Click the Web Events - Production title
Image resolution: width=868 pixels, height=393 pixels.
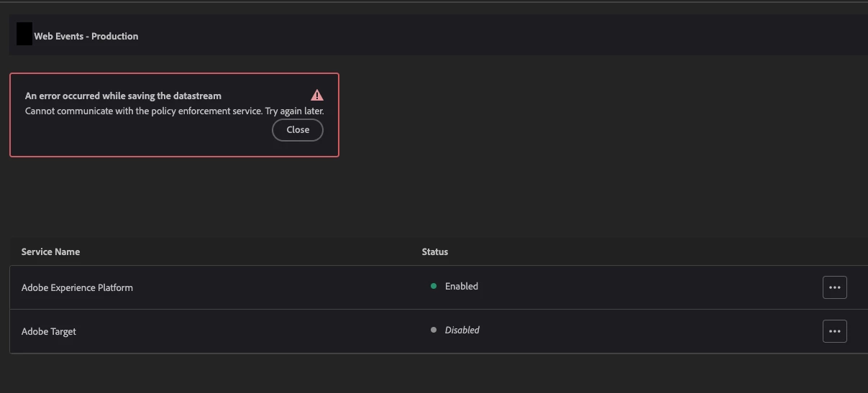(86, 36)
